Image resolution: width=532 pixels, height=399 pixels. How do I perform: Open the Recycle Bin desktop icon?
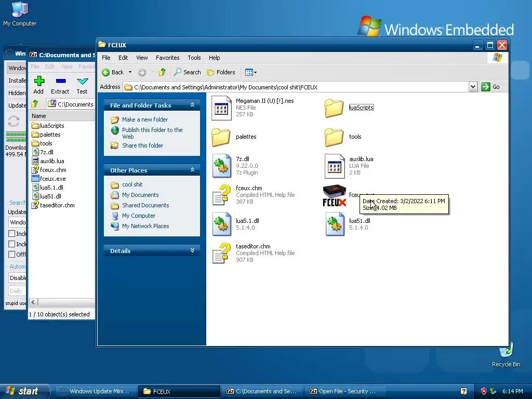506,355
